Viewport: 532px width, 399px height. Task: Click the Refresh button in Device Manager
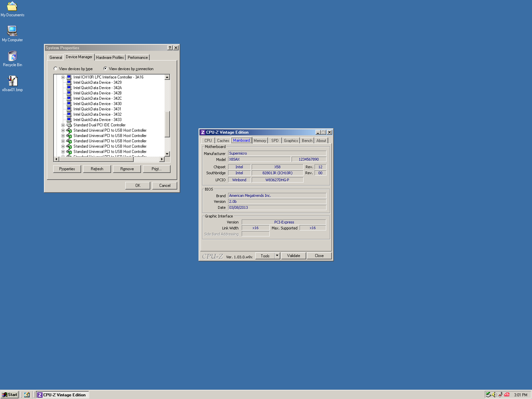click(97, 169)
